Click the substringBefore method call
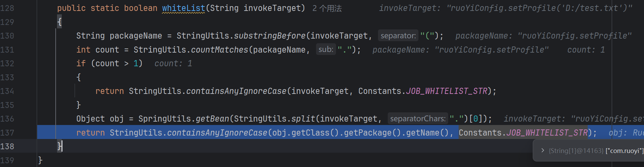Image resolution: width=644 pixels, height=167 pixels. (x=270, y=36)
